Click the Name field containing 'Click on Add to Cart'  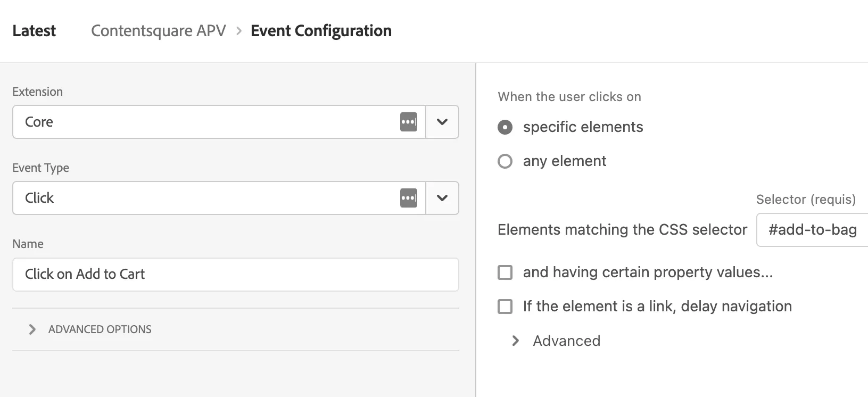click(235, 275)
